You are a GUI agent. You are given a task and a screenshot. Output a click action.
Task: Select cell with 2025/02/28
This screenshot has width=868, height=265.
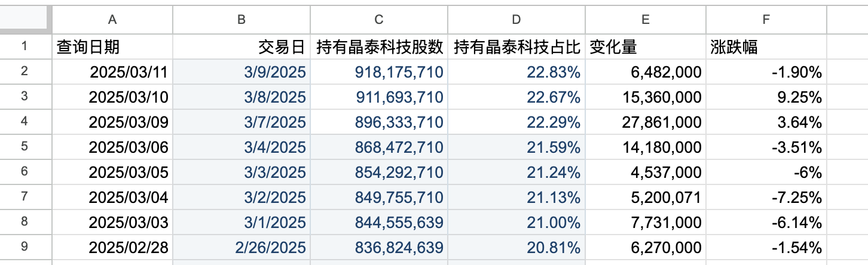[x=113, y=247]
